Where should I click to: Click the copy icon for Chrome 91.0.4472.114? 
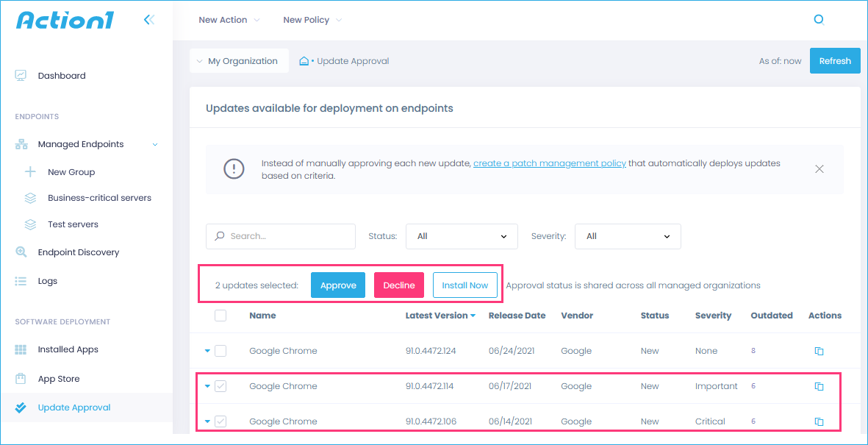coord(819,386)
